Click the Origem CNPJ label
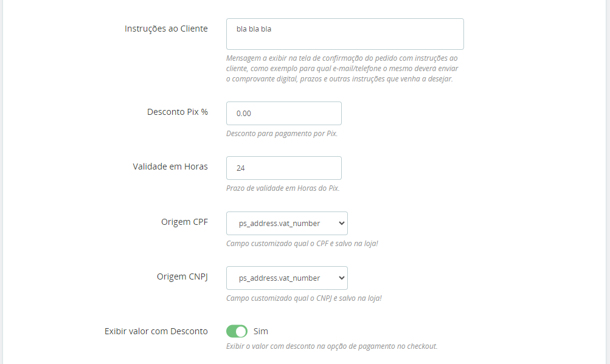The image size is (610, 364). 182,276
